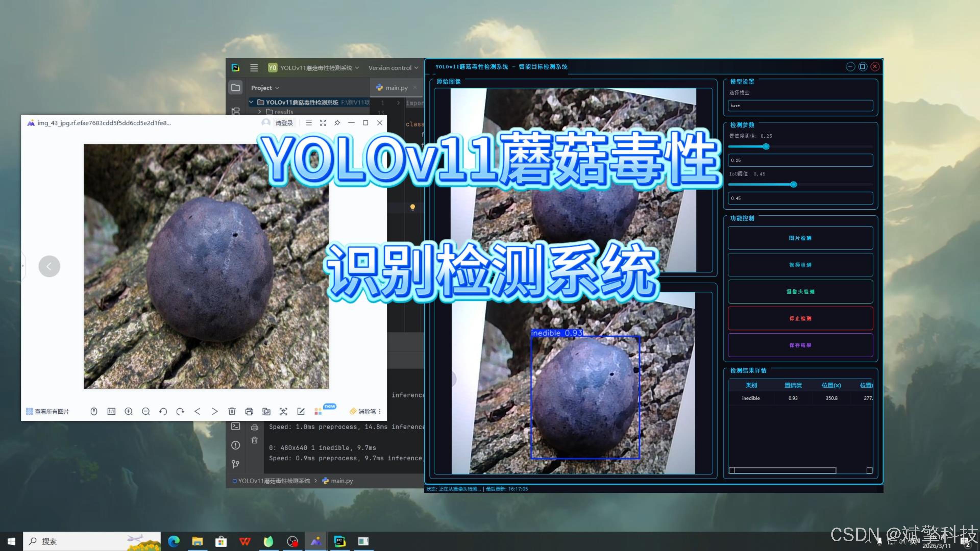Zoom in on the mushroom photo
This screenshot has height=551, width=980.
(129, 411)
